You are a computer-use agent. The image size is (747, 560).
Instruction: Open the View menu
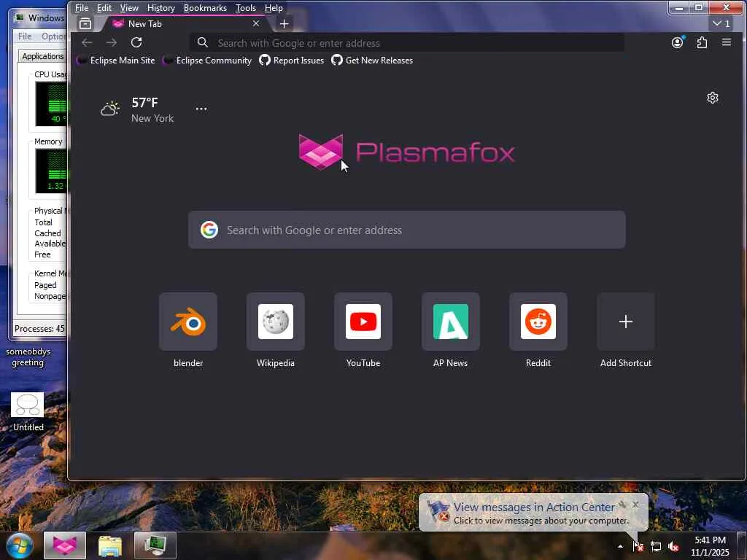pos(129,7)
